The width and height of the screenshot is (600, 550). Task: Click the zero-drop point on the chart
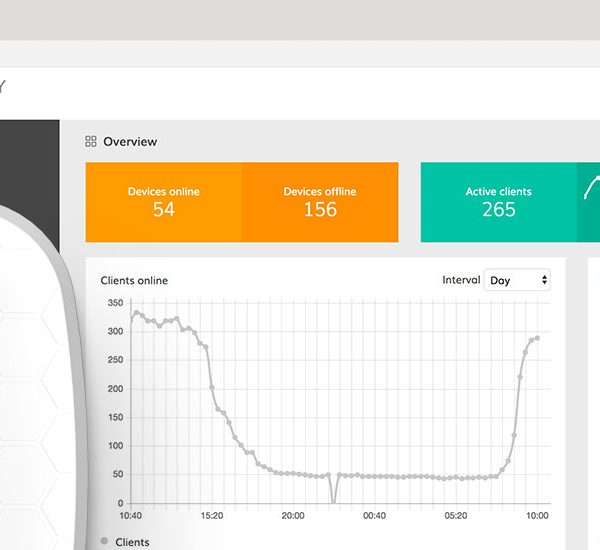[333, 501]
